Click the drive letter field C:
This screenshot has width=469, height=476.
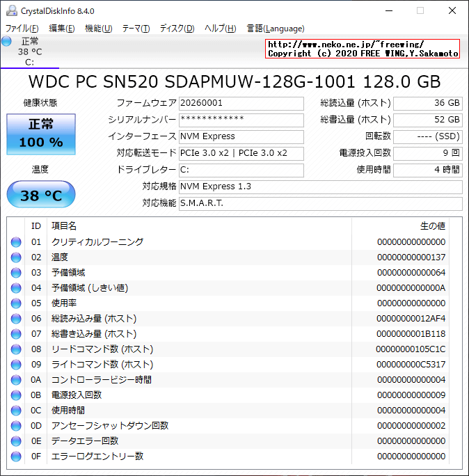pyautogui.click(x=241, y=170)
